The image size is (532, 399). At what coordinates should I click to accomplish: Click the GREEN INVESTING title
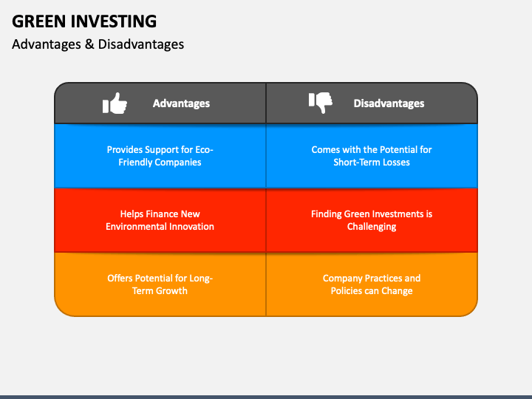point(84,21)
